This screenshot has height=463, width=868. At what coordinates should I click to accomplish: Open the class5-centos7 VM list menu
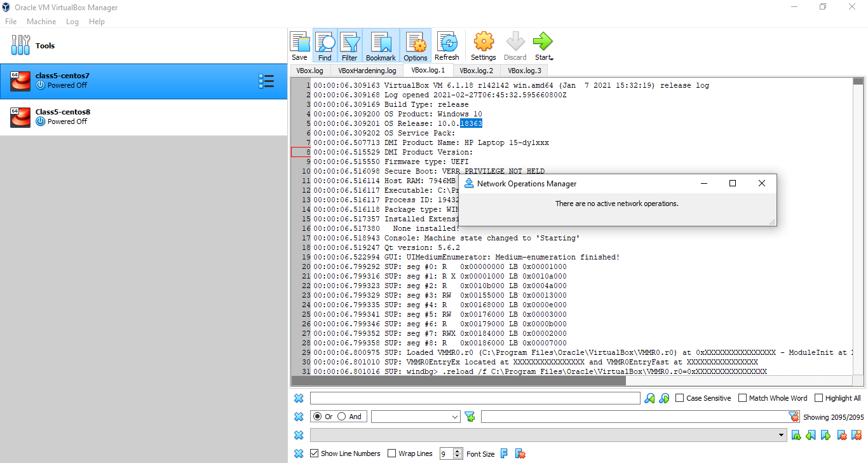pos(266,81)
